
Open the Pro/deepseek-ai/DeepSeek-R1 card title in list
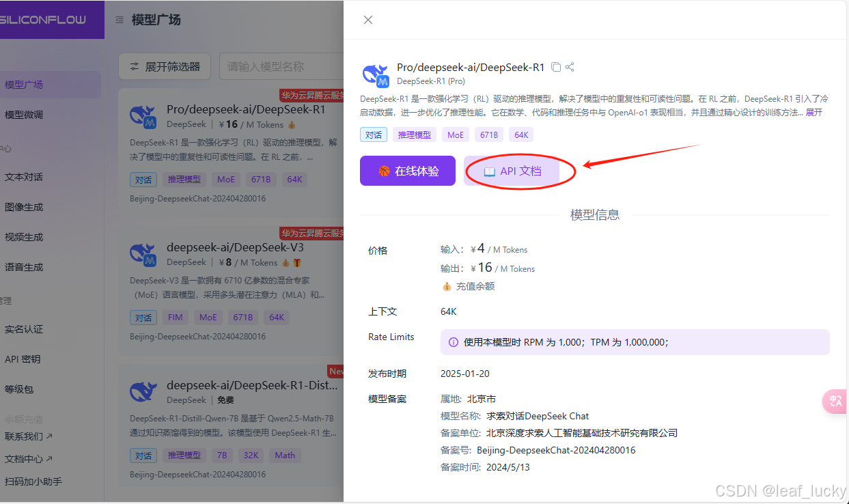click(246, 109)
